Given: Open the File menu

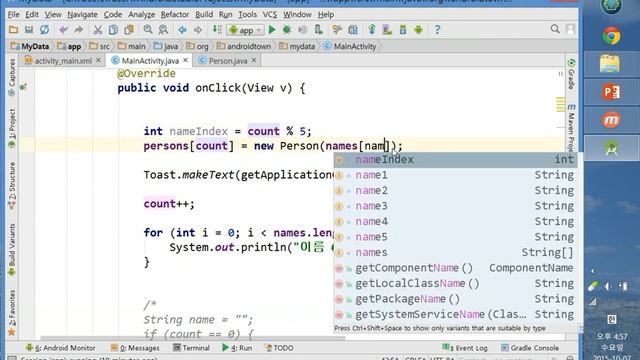Looking at the screenshot, I should click(13, 14).
